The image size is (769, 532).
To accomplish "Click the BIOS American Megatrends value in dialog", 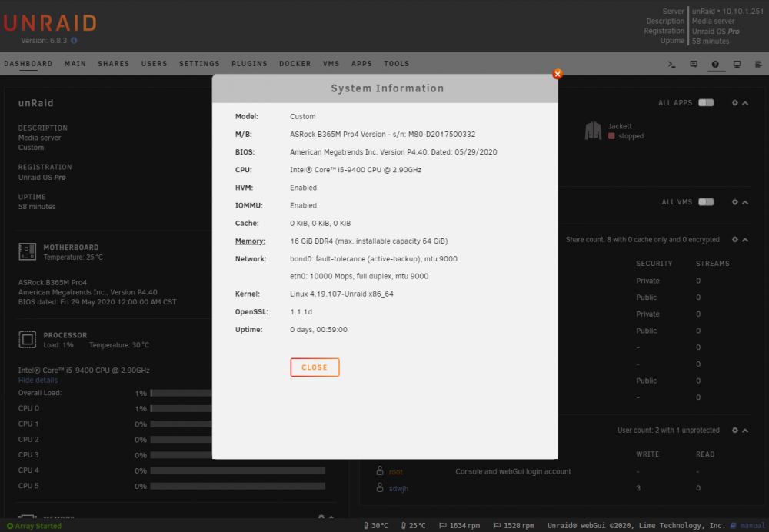I will 393,152.
